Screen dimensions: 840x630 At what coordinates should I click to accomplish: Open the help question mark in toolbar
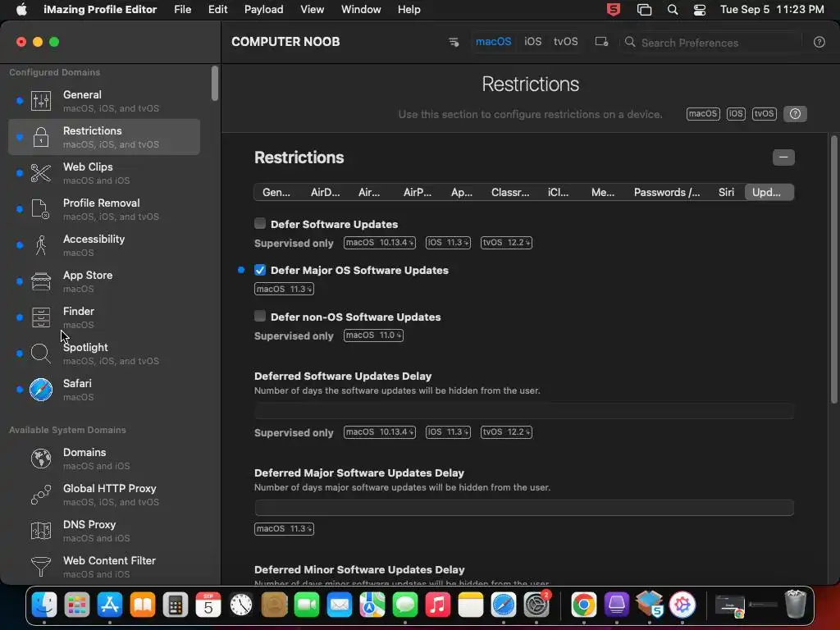click(x=819, y=43)
